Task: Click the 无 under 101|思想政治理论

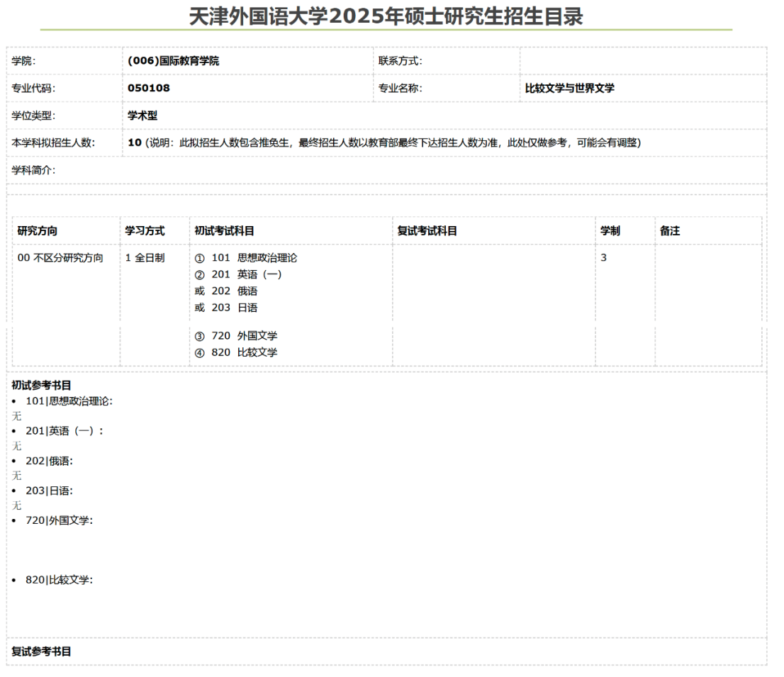Action: point(16,416)
